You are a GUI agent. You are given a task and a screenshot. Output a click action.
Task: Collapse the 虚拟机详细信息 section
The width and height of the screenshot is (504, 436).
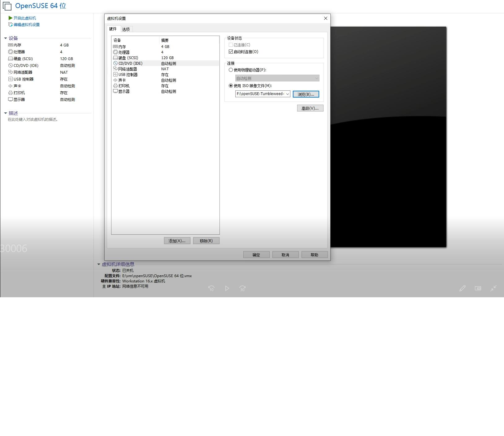click(99, 264)
